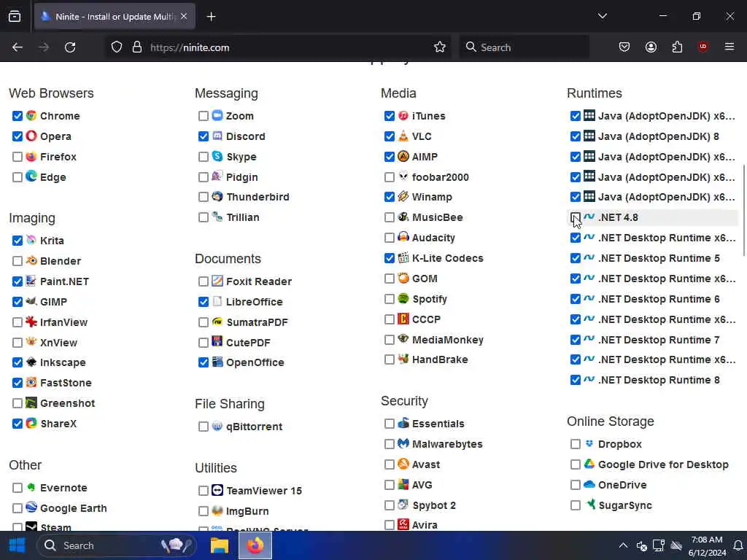Screen dimensions: 747x560
Task: Click the iTunes icon in Media
Action: point(403,116)
